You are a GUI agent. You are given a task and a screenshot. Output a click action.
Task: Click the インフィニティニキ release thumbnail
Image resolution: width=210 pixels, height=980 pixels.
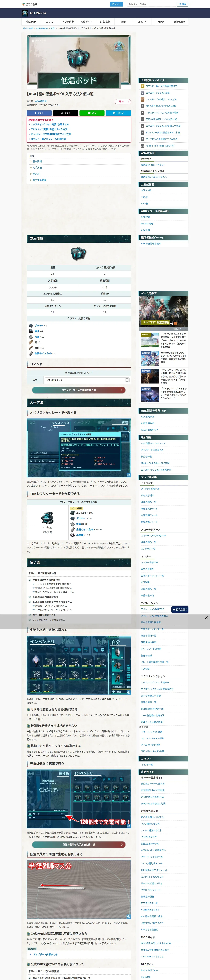pyautogui.click(x=150, y=340)
